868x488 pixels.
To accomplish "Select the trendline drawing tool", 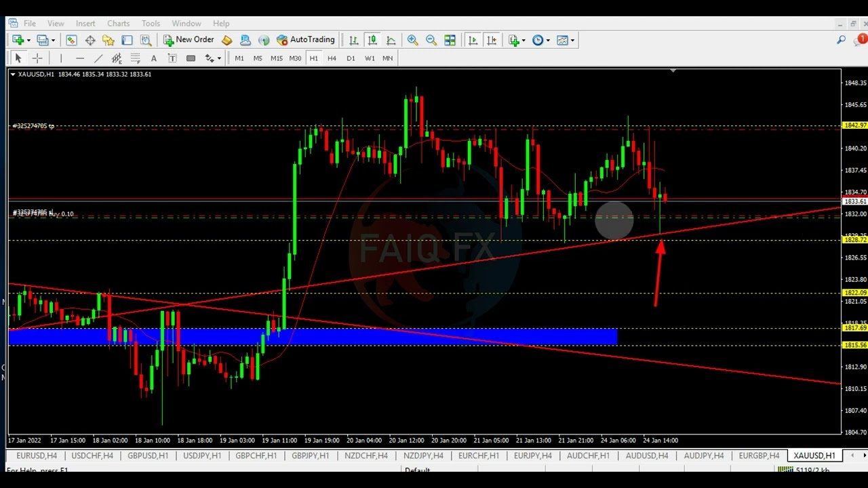I will pos(98,58).
